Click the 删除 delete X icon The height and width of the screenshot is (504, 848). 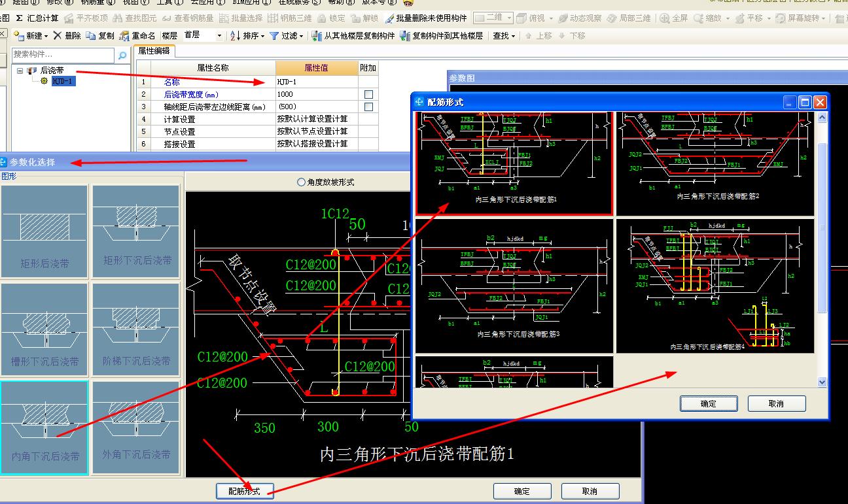(x=58, y=36)
